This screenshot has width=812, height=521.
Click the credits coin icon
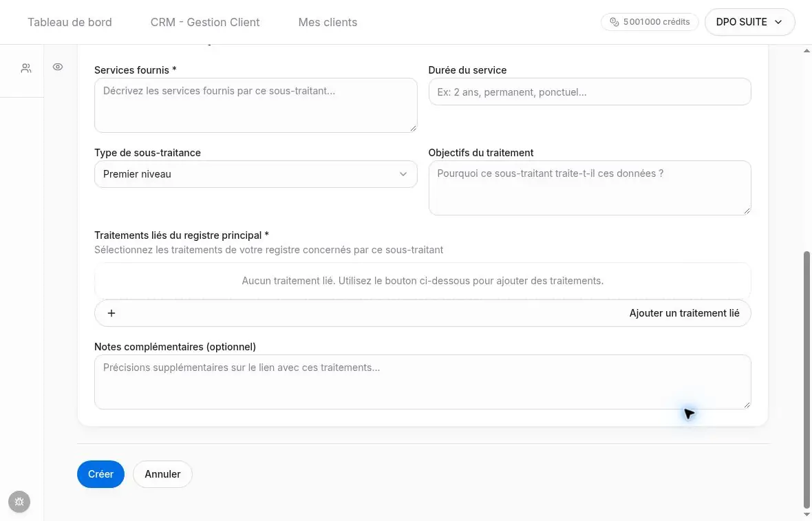pyautogui.click(x=615, y=22)
